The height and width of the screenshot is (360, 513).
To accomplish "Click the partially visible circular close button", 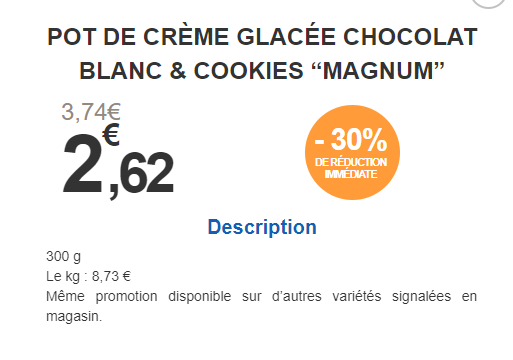I will (489, 3).
